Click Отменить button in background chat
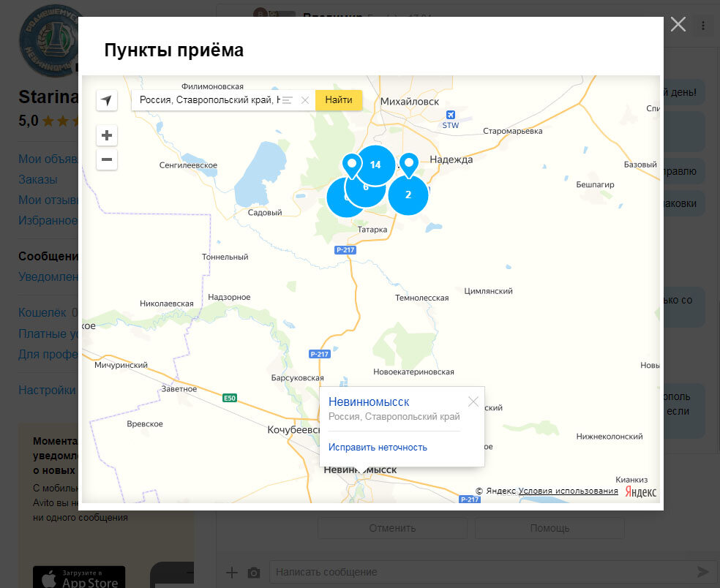Screen dimensions: 720x588 (393, 528)
